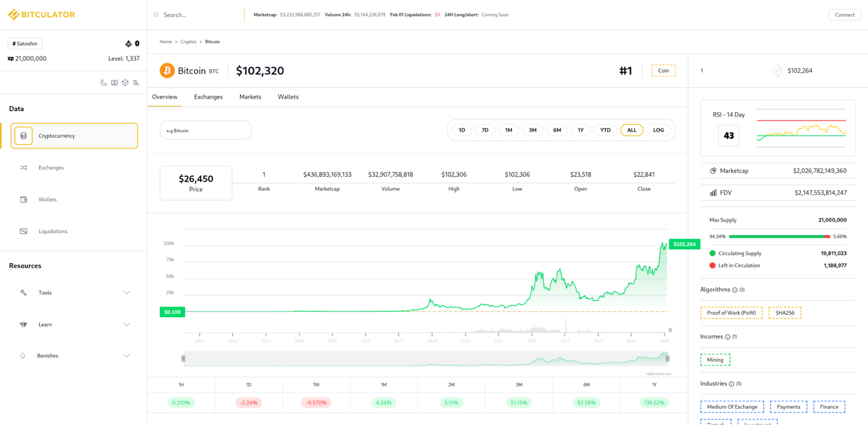This screenshot has width=868, height=425.
Task: Switch to the Markets tab
Action: pos(250,97)
